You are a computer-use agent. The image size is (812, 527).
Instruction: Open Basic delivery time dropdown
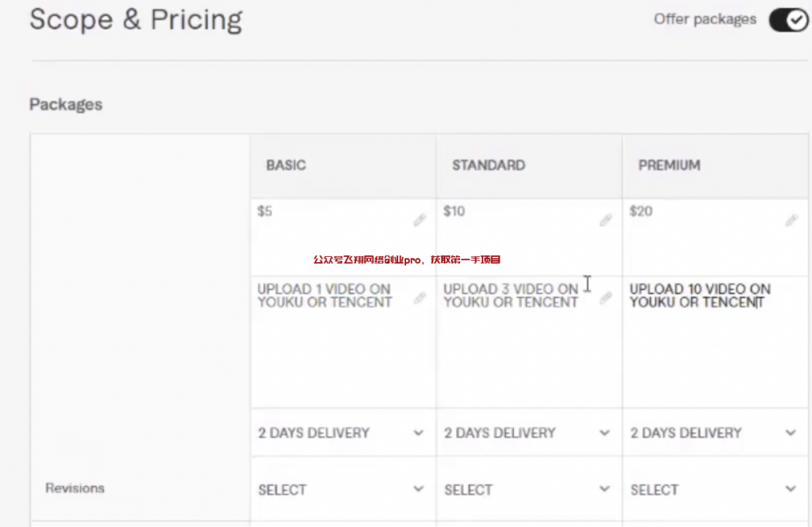342,433
